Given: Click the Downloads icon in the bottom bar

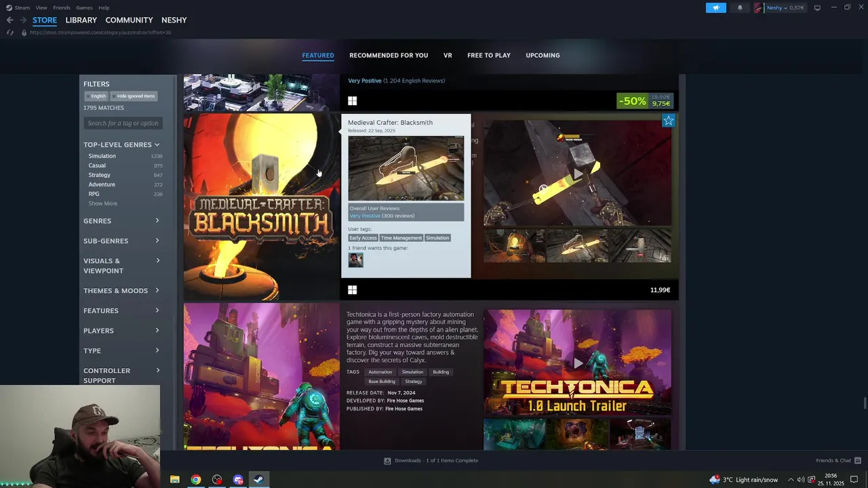Looking at the screenshot, I should (x=387, y=461).
